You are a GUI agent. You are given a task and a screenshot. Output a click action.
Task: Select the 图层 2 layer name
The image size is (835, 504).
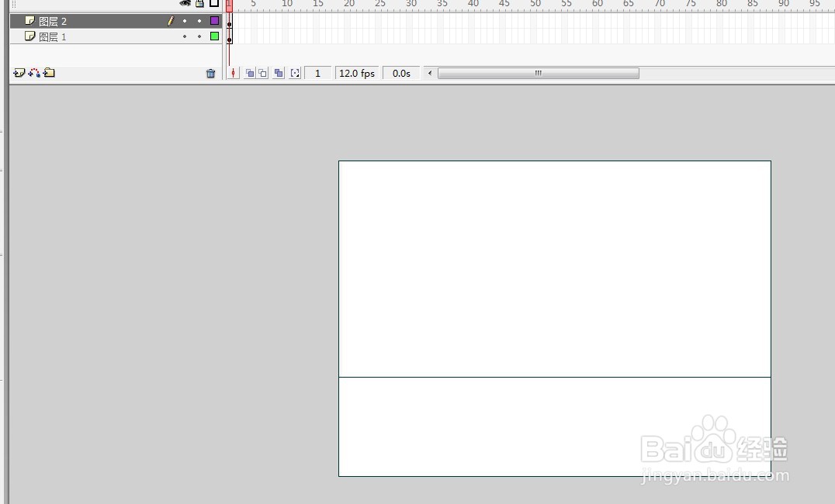pos(53,21)
